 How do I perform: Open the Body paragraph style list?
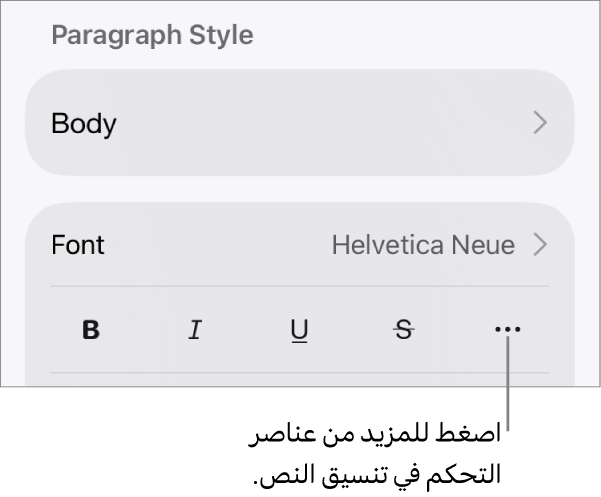click(300, 123)
